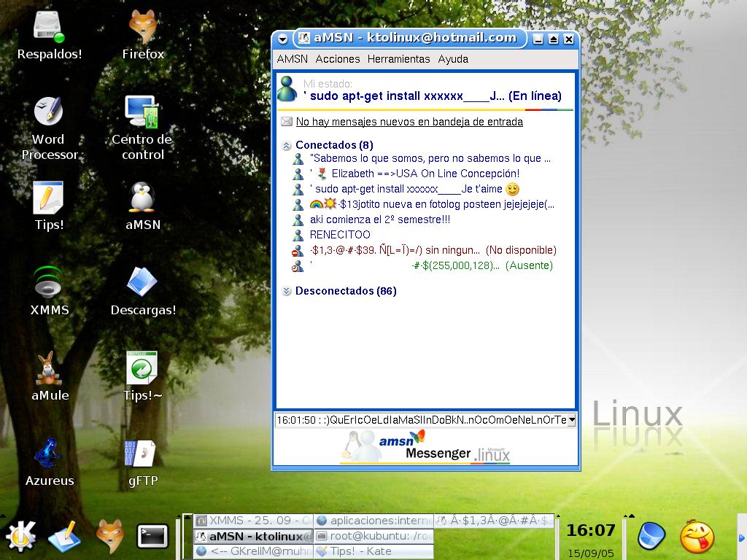Open my status name dropdown 'sudo apt-get install'
Image resolution: width=747 pixels, height=560 pixels.
click(432, 96)
